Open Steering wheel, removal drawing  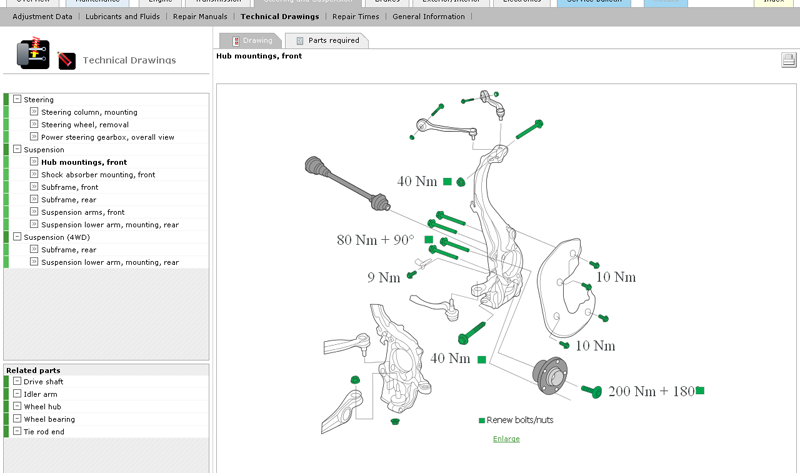(85, 125)
